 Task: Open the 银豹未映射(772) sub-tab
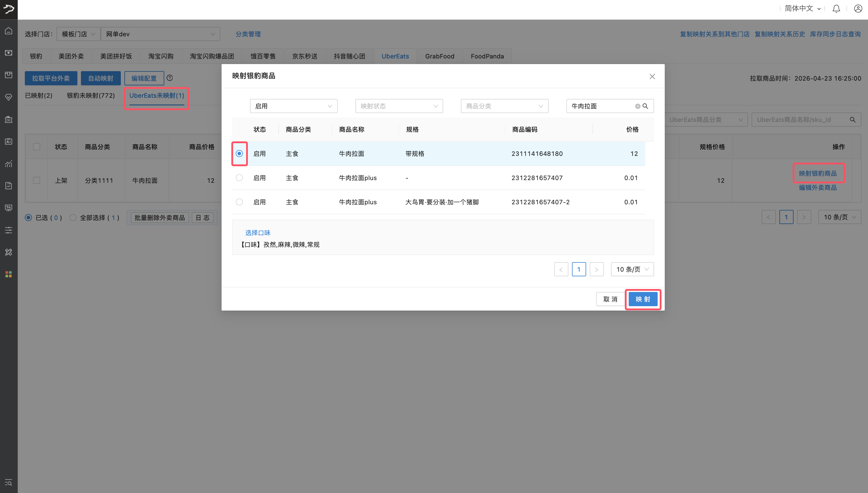(91, 95)
